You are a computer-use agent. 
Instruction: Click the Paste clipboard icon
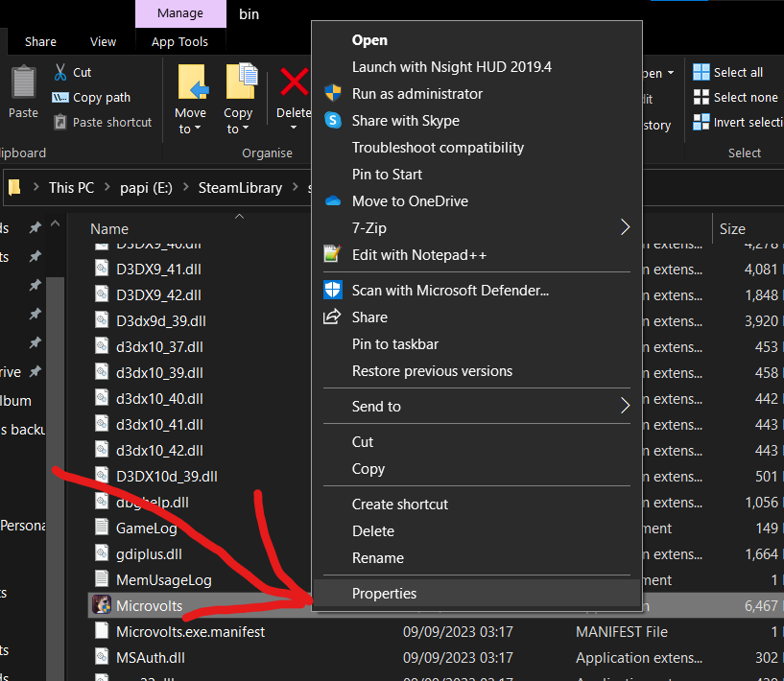coord(23,82)
